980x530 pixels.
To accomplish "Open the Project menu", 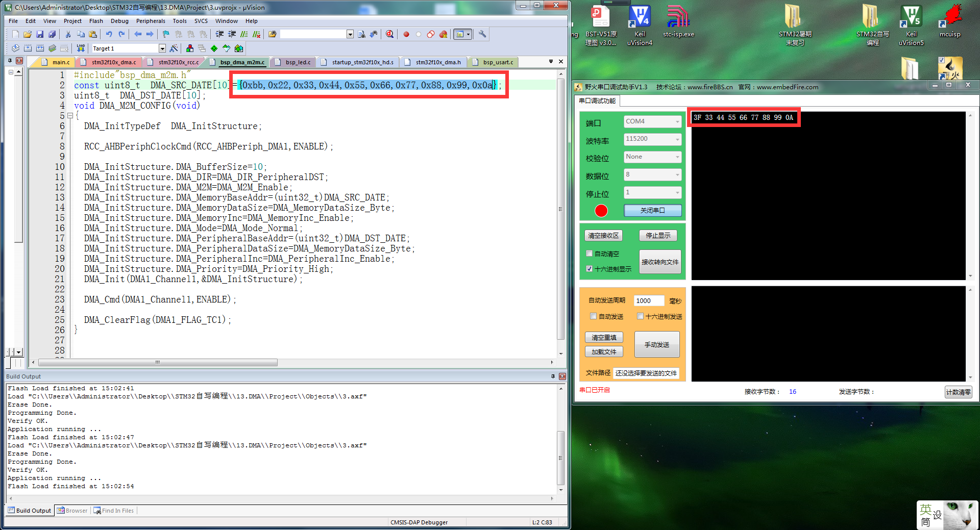I will coord(72,21).
